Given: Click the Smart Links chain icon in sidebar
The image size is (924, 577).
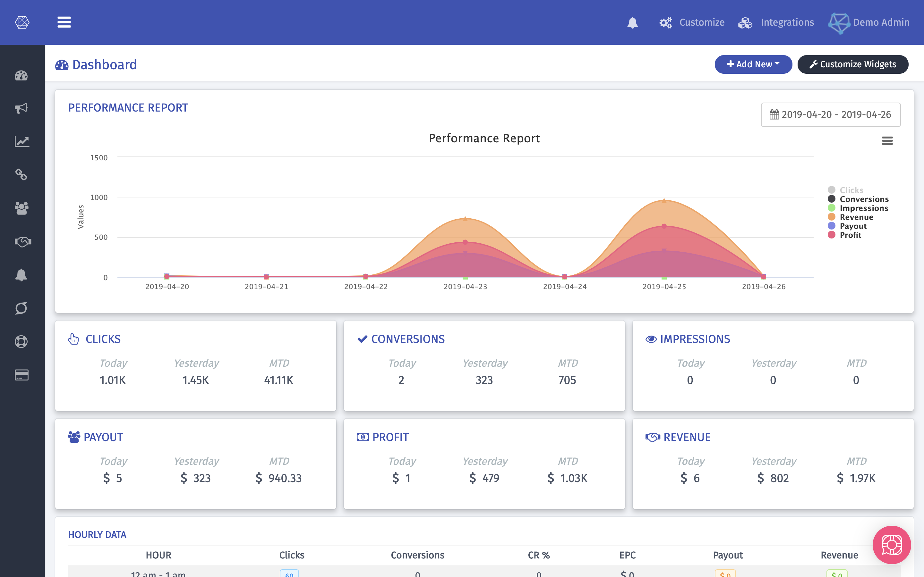Looking at the screenshot, I should [21, 175].
